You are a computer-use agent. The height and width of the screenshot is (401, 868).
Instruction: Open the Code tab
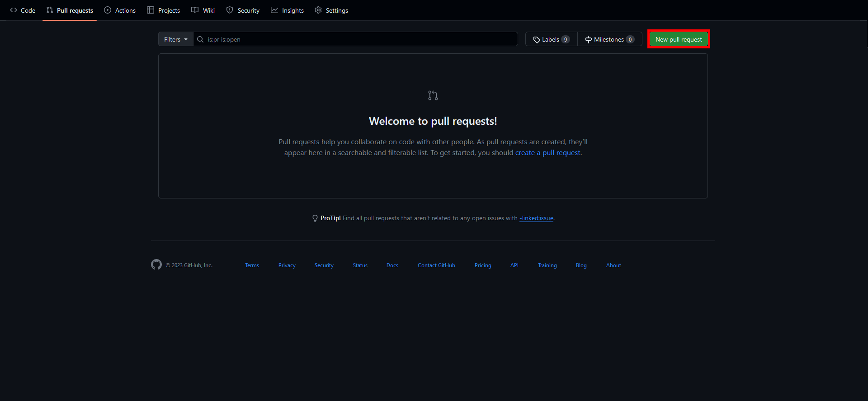point(23,10)
